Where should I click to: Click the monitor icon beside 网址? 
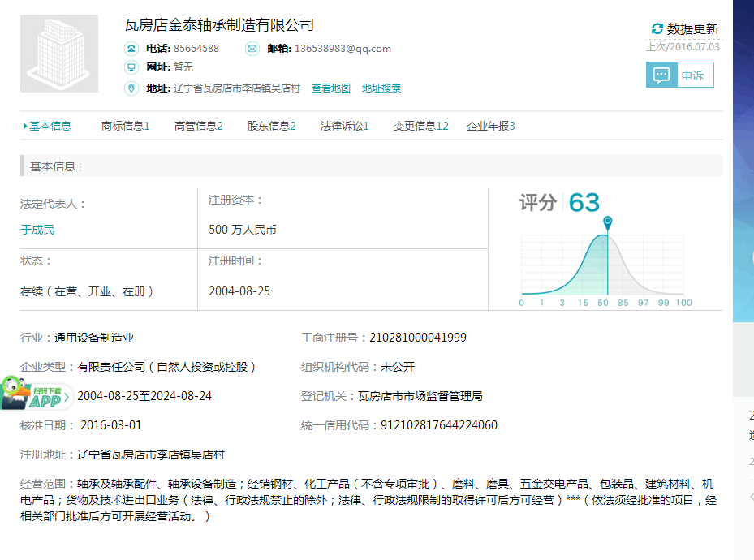click(x=131, y=67)
